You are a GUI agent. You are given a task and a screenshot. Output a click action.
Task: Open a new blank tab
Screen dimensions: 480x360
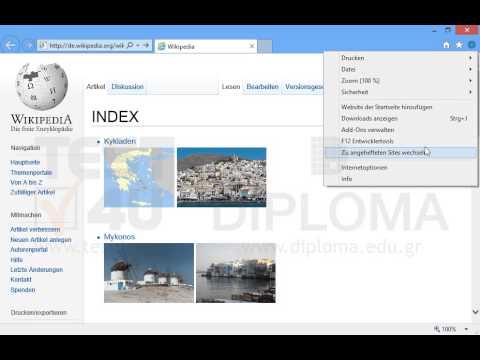(265, 46)
